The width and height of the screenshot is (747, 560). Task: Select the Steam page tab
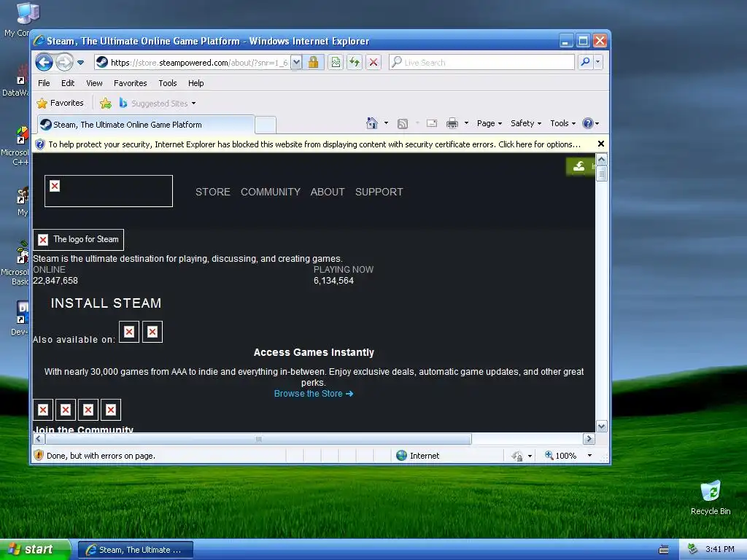(146, 125)
